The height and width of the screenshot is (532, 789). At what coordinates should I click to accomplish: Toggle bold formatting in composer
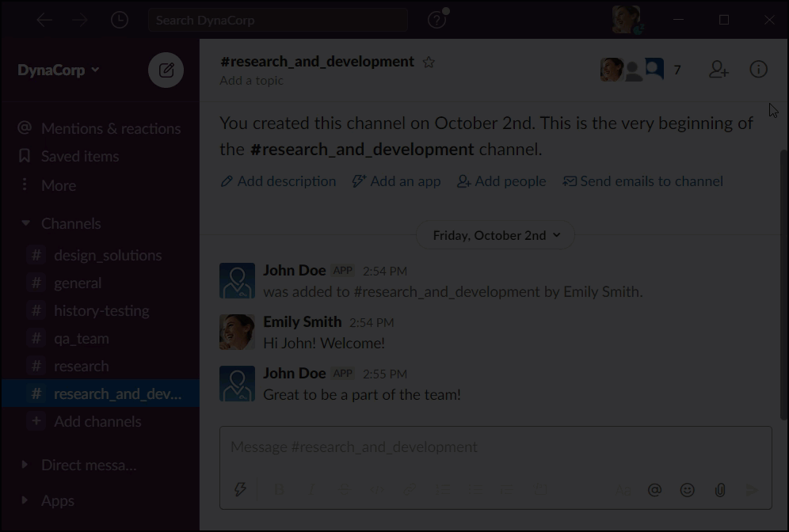279,489
